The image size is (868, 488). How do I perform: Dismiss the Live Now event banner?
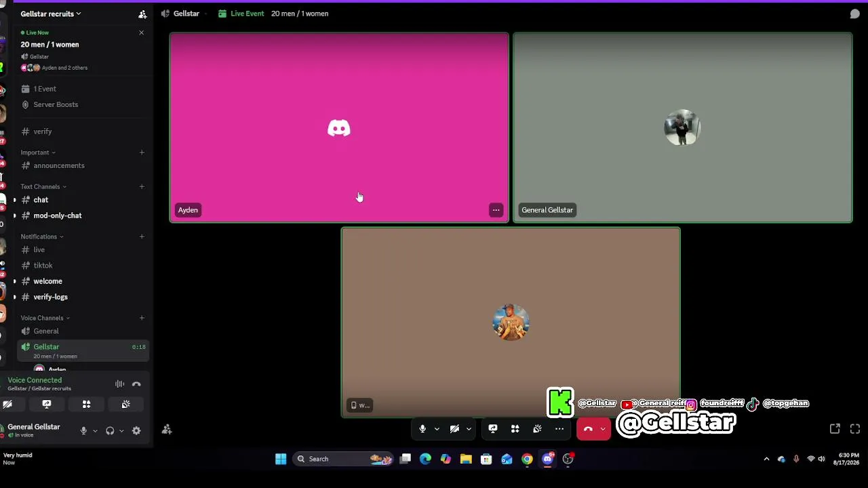pyautogui.click(x=141, y=33)
